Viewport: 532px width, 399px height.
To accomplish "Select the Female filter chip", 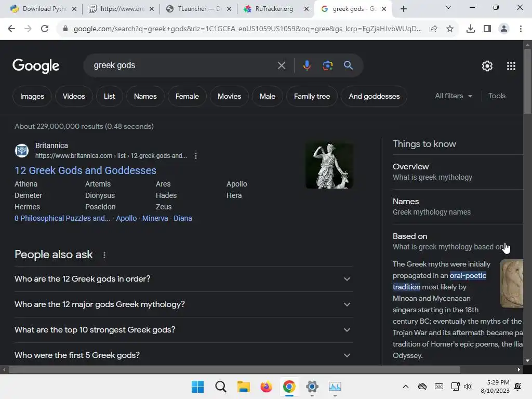I will point(187,96).
